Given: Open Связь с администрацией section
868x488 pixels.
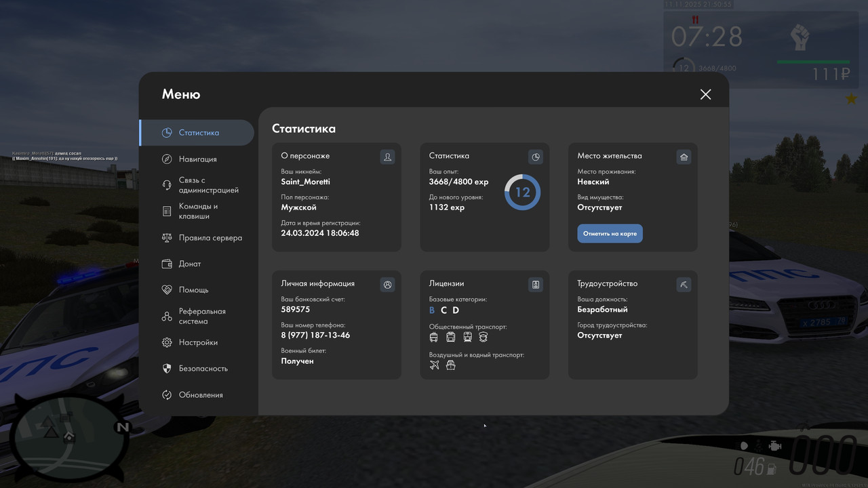Looking at the screenshot, I should point(197,185).
